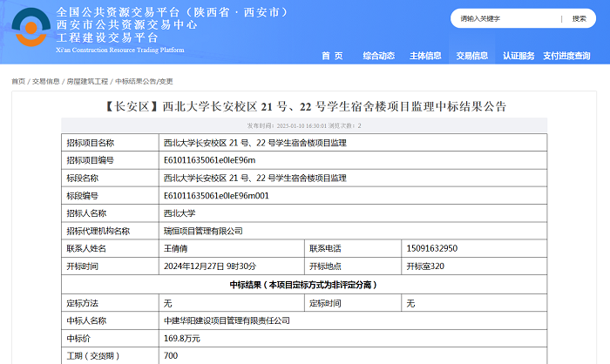Click the 招标代理机构名称 label cell
610x364 pixels.
pyautogui.click(x=110, y=231)
